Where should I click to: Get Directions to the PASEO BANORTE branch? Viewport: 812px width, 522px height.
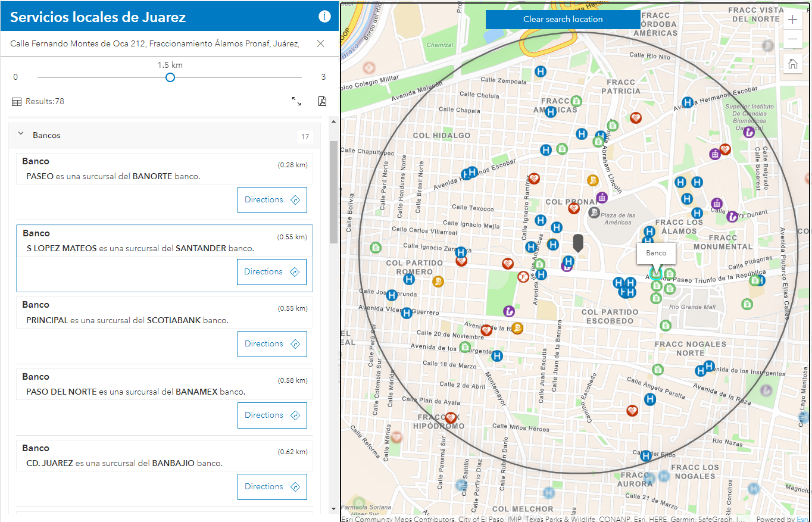272,199
